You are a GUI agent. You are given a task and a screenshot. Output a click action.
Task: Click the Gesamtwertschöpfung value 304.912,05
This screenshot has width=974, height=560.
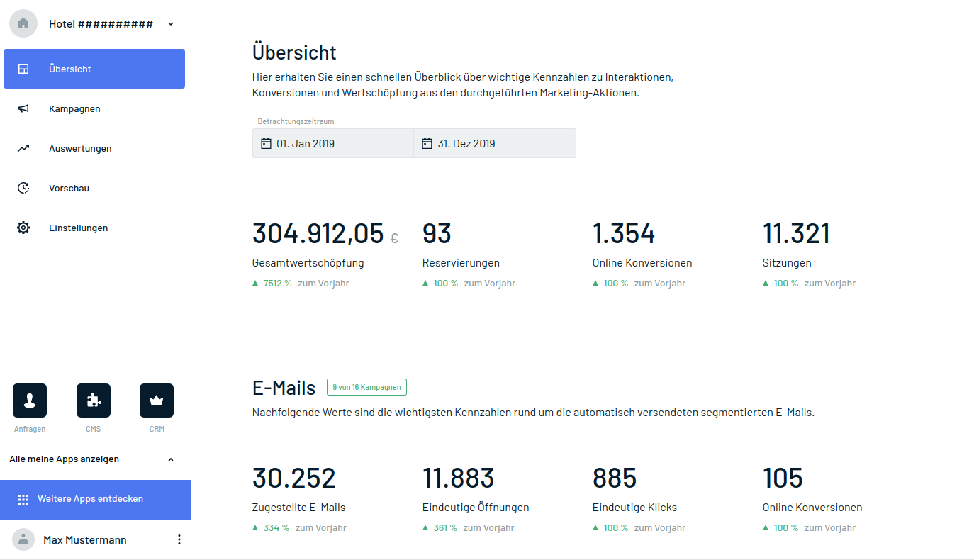(x=318, y=234)
